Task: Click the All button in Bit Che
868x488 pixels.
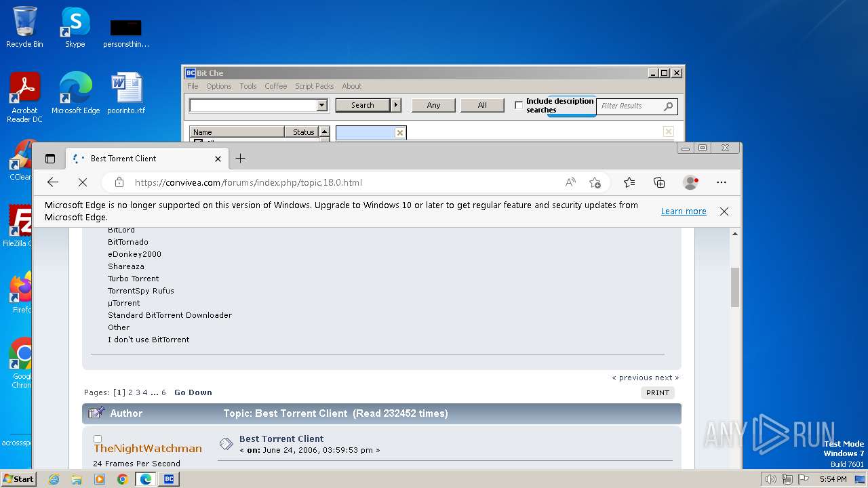Action: coord(482,105)
